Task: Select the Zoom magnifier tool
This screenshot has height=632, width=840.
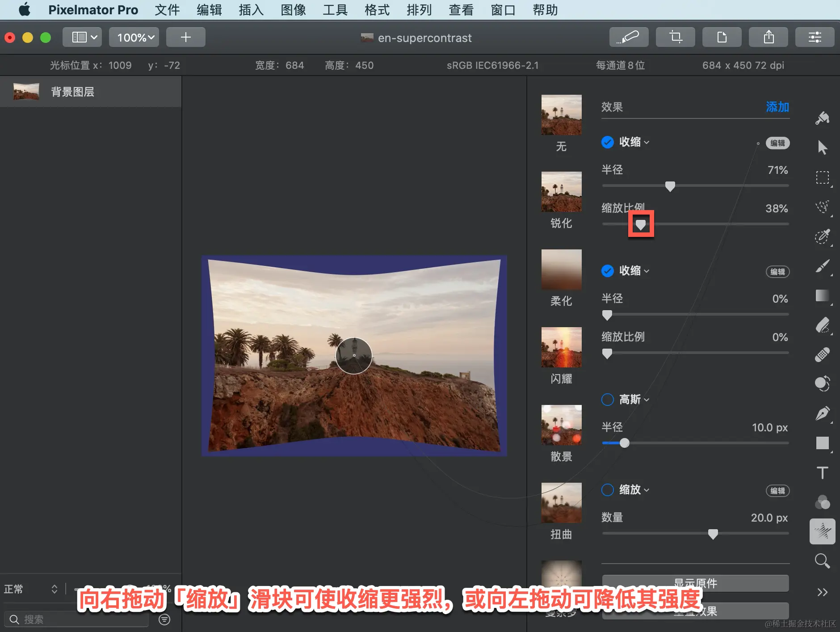Action: pyautogui.click(x=822, y=560)
